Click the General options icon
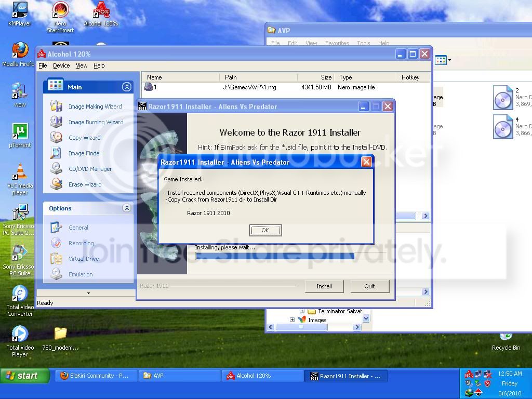Screen dimensions: 532x399 pyautogui.click(x=56, y=228)
